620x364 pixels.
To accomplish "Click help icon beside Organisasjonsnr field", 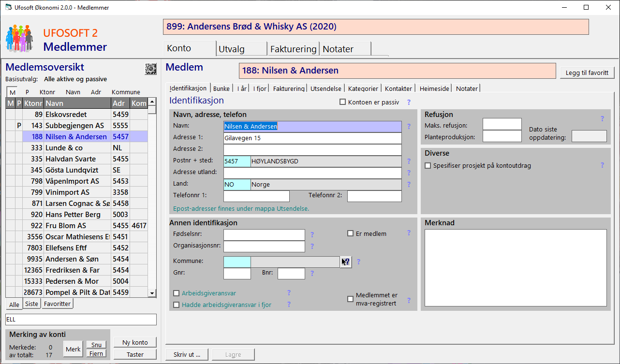I will click(312, 246).
